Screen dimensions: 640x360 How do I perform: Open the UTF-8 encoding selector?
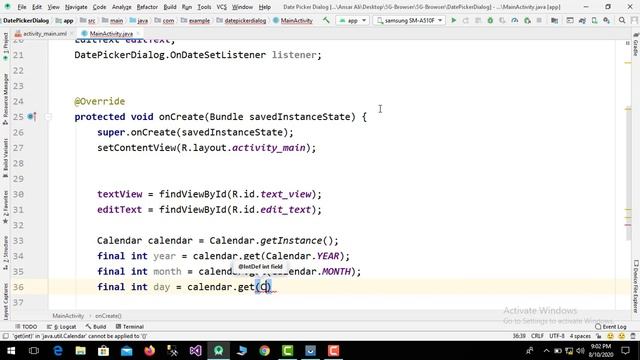click(557, 336)
